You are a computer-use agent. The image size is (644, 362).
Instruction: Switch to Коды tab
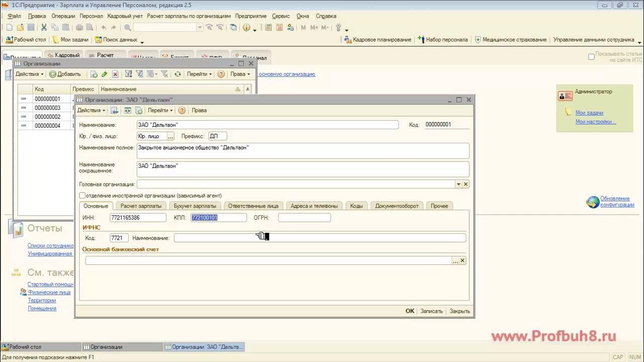click(356, 206)
